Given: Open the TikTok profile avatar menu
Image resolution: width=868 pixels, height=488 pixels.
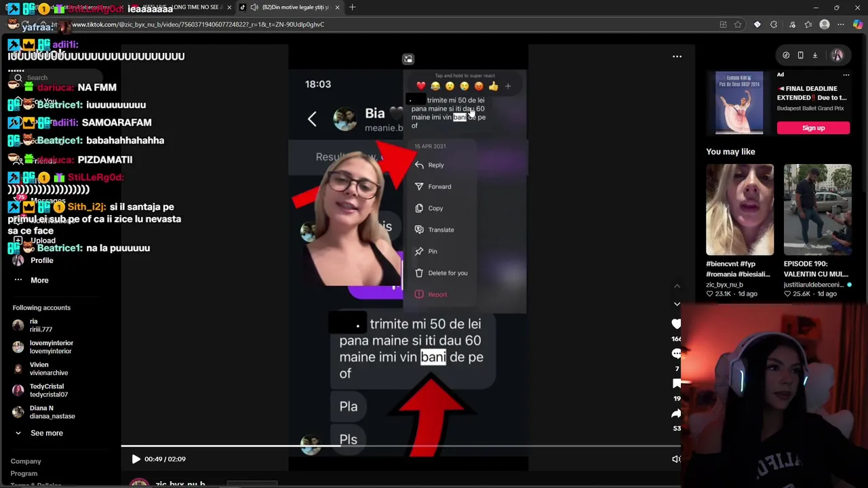Looking at the screenshot, I should (837, 56).
